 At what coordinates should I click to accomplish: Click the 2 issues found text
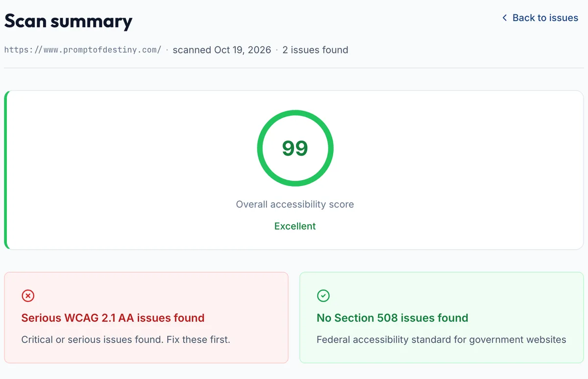(316, 50)
